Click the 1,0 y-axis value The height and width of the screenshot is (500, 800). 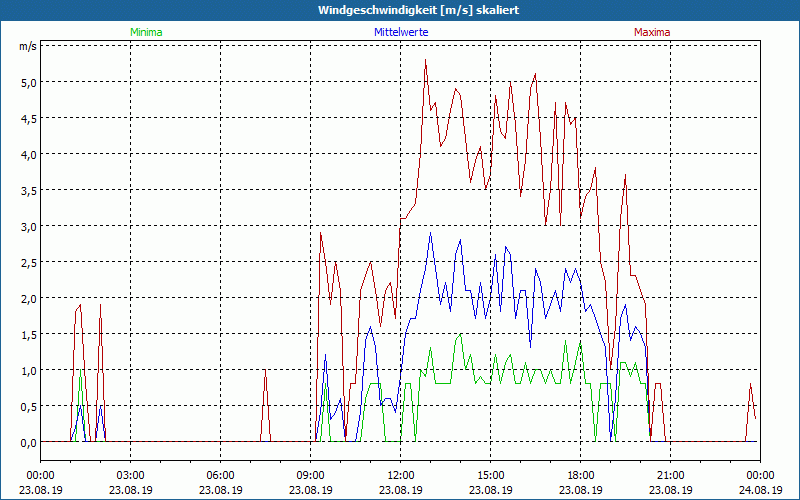(x=29, y=370)
